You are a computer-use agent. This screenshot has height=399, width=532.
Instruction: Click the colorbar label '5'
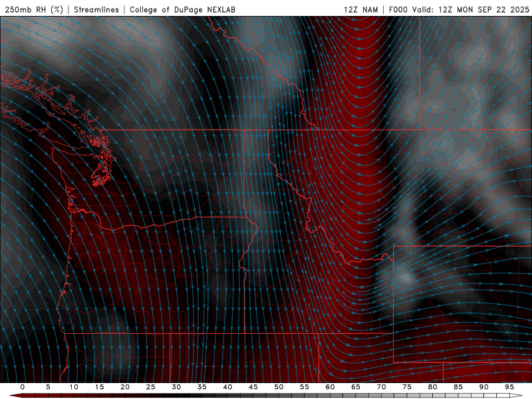point(48,387)
